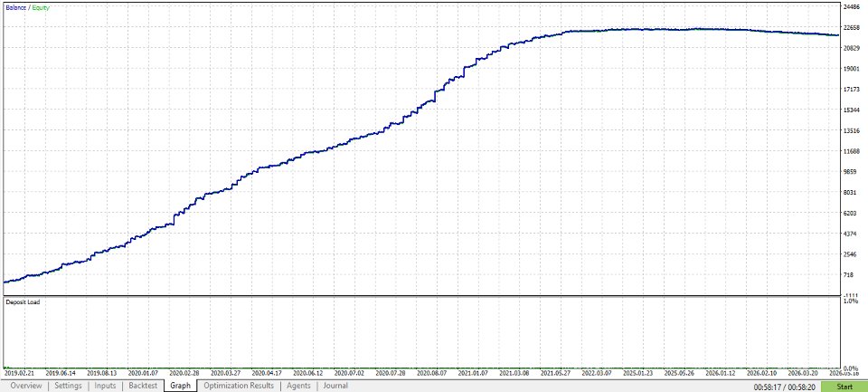The image size is (868, 392).
Task: Click the 0.0% deposit load label
Action: pos(850,368)
